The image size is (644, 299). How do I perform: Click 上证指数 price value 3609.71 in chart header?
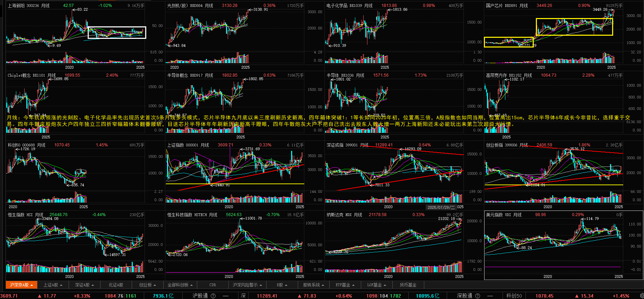pos(225,145)
